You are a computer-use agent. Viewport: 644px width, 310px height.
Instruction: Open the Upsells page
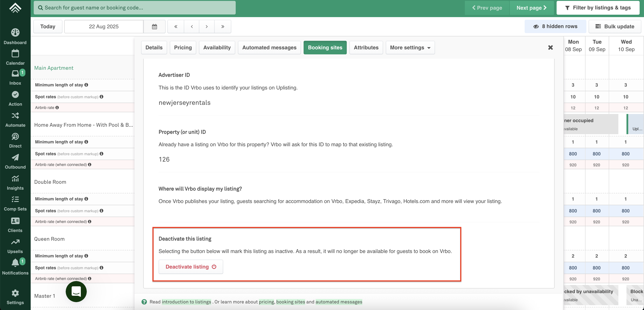point(15,246)
